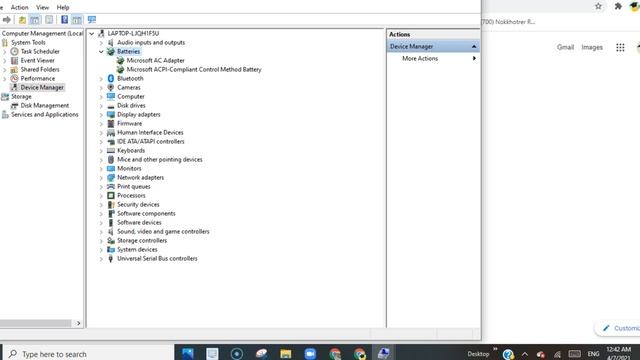The height and width of the screenshot is (360, 640).
Task: Click the Security devices category icon
Action: click(x=111, y=204)
